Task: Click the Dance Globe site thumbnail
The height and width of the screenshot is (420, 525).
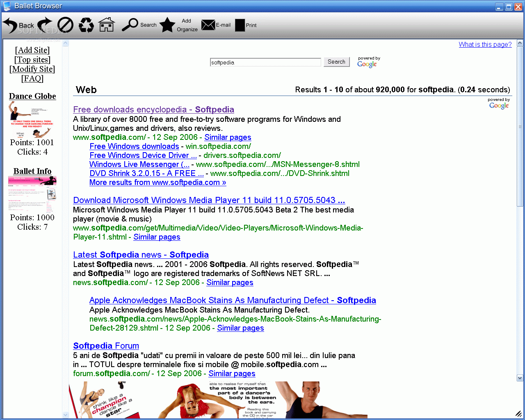Action: [x=32, y=119]
